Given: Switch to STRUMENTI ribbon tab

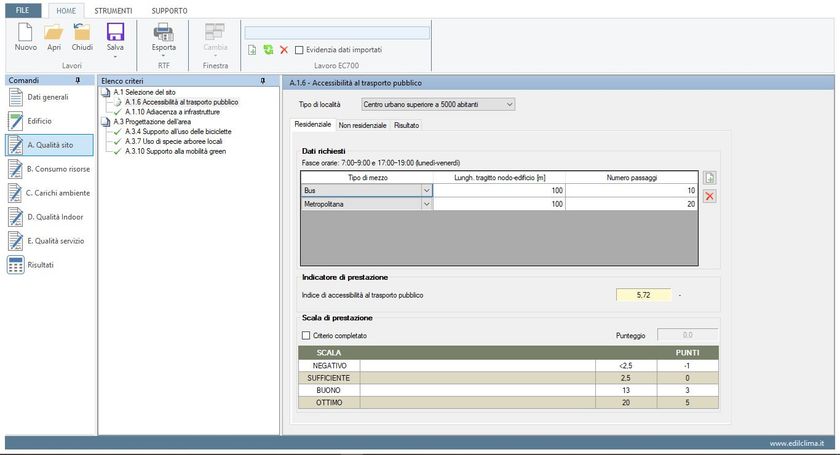Looking at the screenshot, I should 113,11.
